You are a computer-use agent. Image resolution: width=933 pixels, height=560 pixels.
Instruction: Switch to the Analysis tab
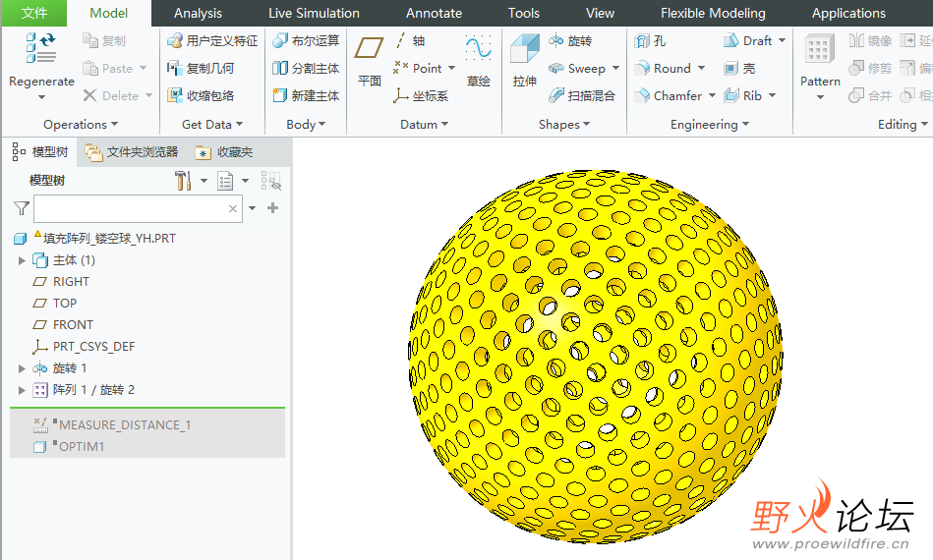(x=198, y=13)
